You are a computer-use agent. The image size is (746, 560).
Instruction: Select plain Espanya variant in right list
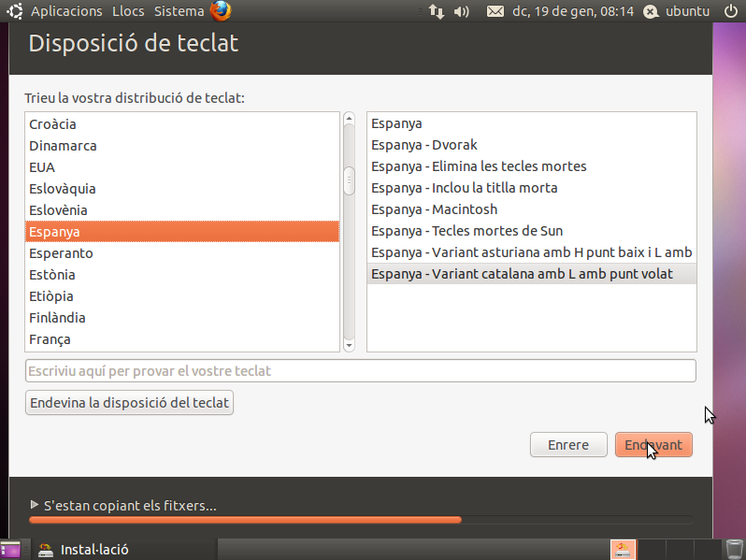point(532,123)
